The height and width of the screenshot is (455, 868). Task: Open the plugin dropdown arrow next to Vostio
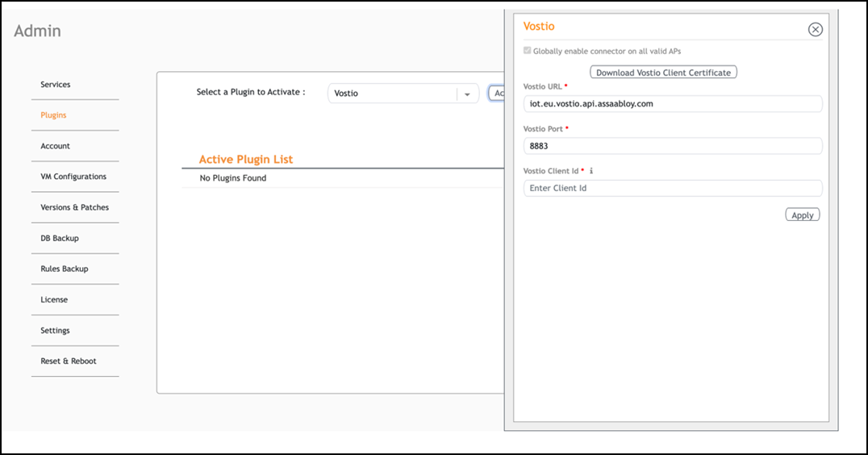coord(467,94)
